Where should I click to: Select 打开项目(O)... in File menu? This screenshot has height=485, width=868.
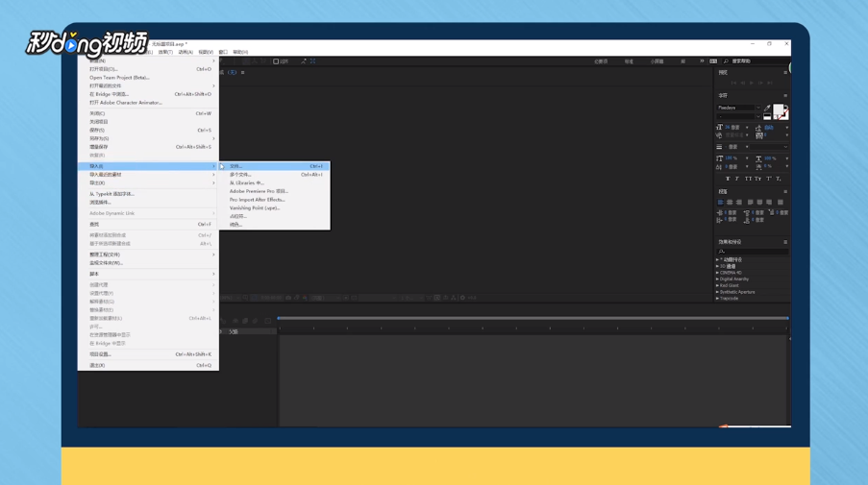pos(148,69)
